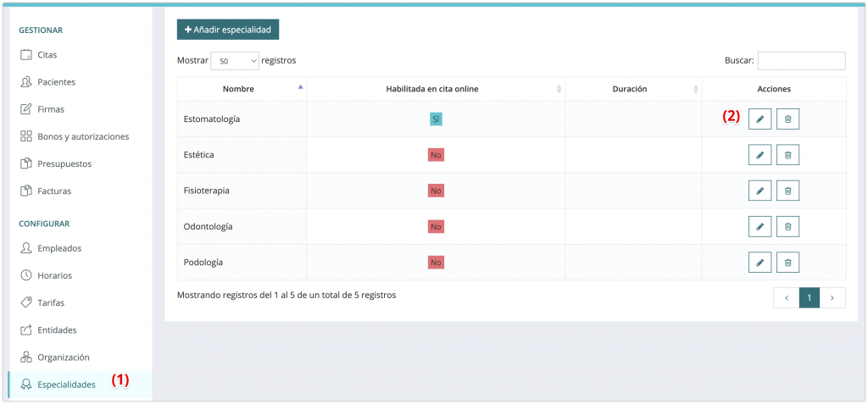
Task: Open Citas in the sidebar
Action: 47,55
